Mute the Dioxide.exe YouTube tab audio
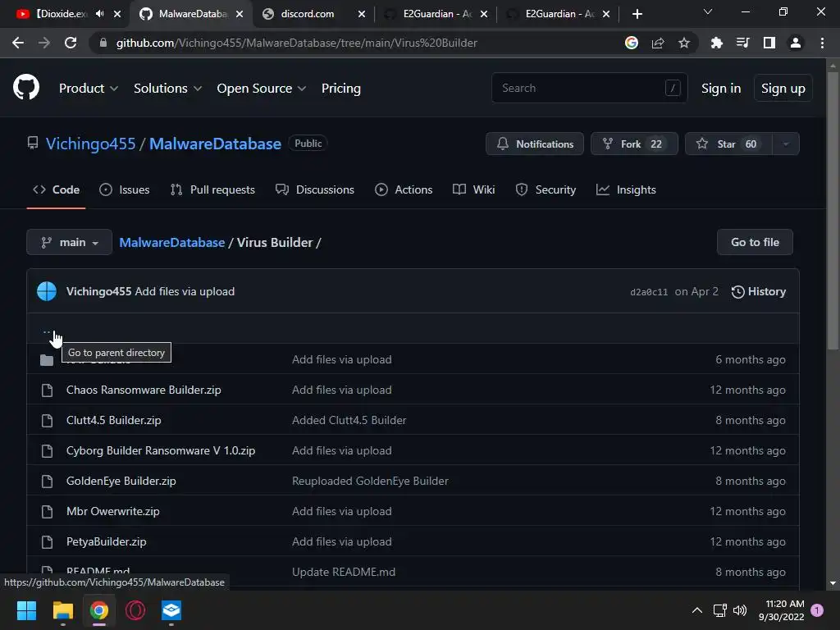 [99, 14]
